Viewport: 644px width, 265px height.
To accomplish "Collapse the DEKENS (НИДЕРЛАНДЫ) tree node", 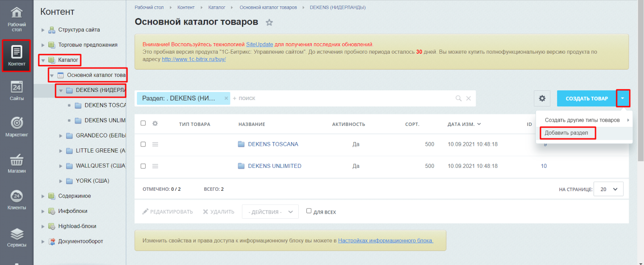I will pos(61,90).
